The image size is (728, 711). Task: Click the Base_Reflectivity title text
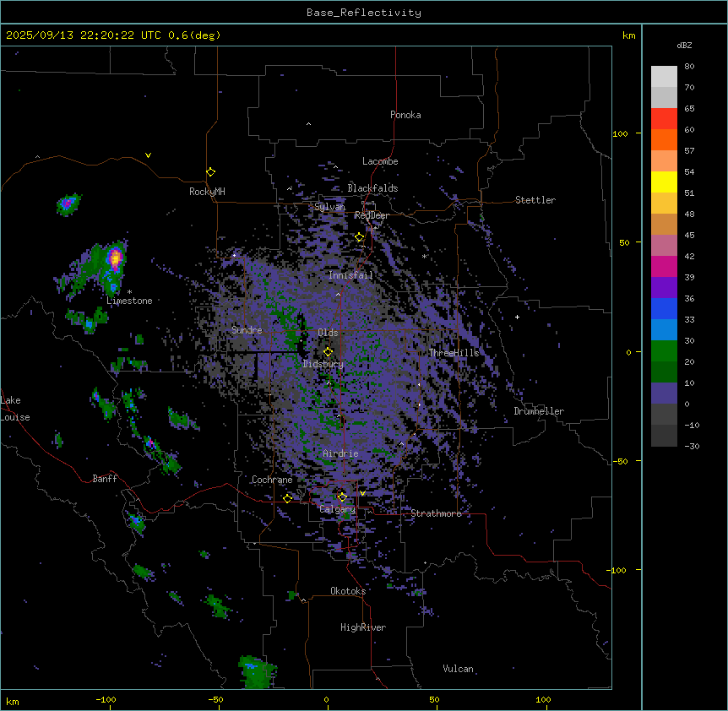pyautogui.click(x=364, y=13)
